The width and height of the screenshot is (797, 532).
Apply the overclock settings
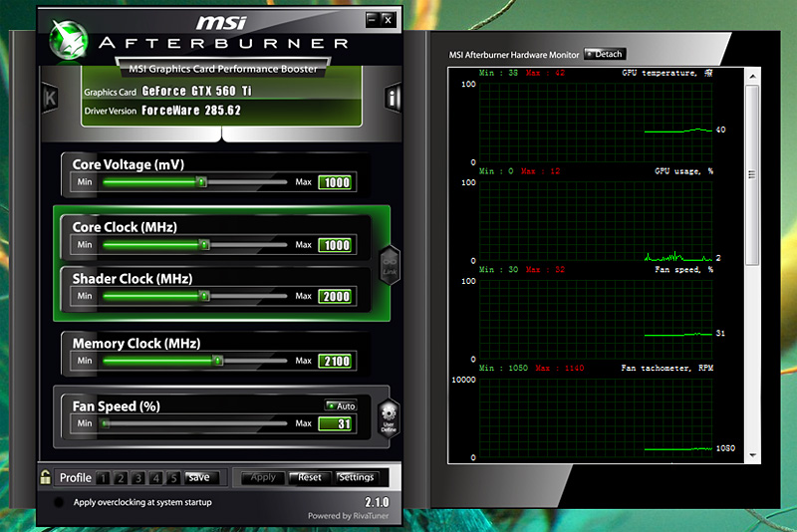[263, 477]
